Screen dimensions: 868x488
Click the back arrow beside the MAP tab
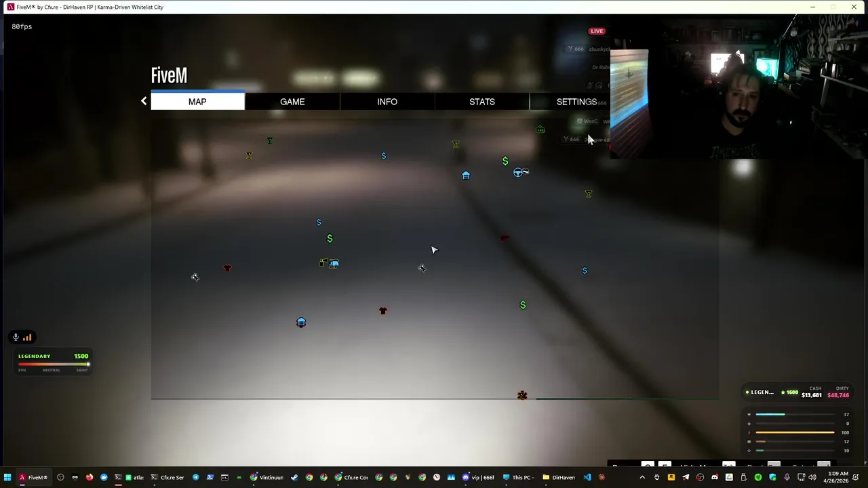pyautogui.click(x=144, y=101)
